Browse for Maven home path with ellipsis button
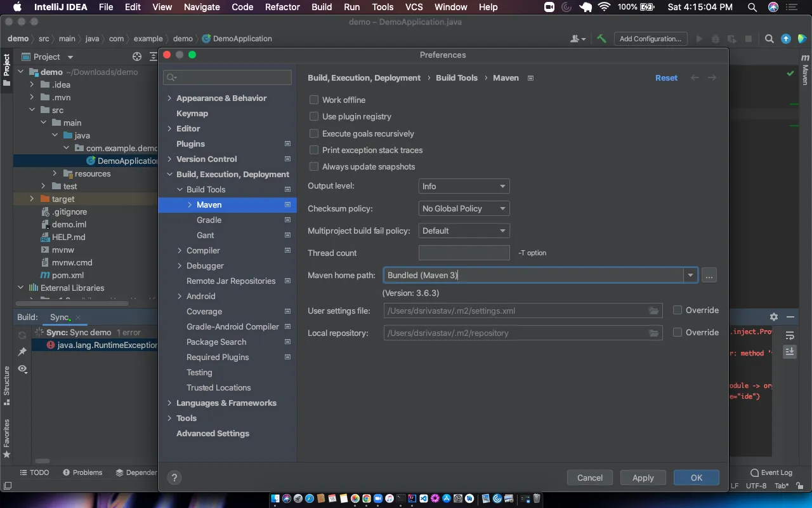 point(709,275)
